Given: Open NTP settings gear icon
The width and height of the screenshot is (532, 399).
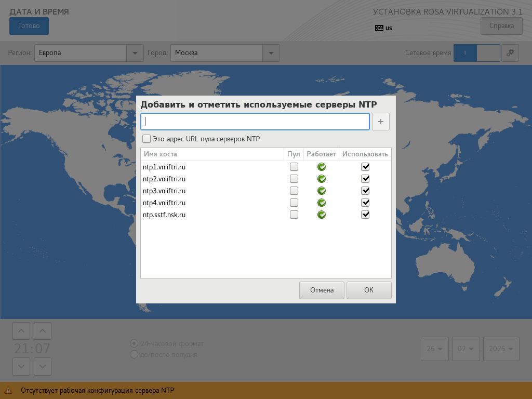Looking at the screenshot, I should [510, 53].
